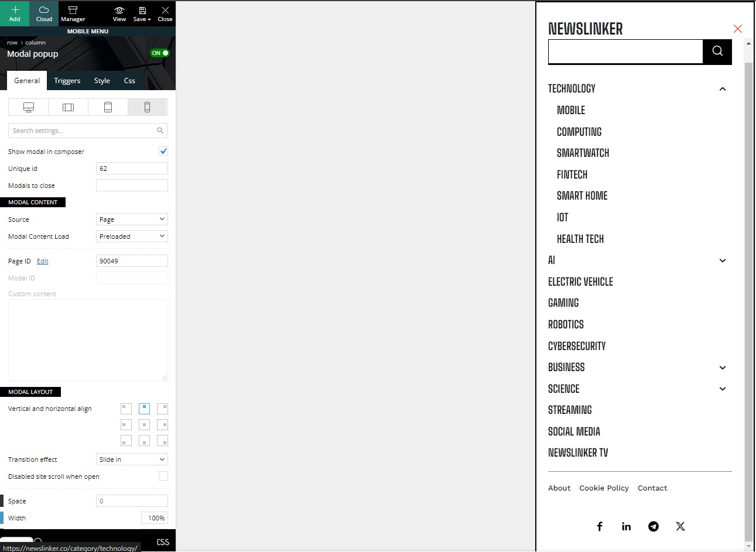Select top-left modal alignment

126,409
